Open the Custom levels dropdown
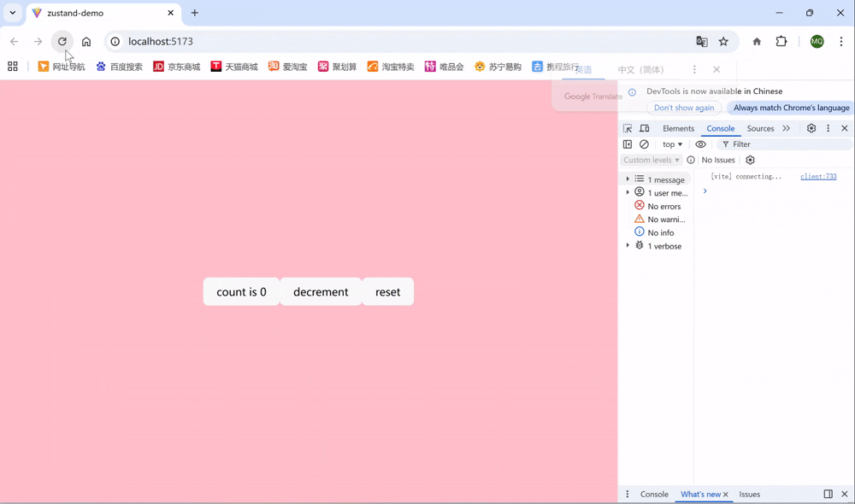Viewport: 855px width, 504px height. point(652,160)
